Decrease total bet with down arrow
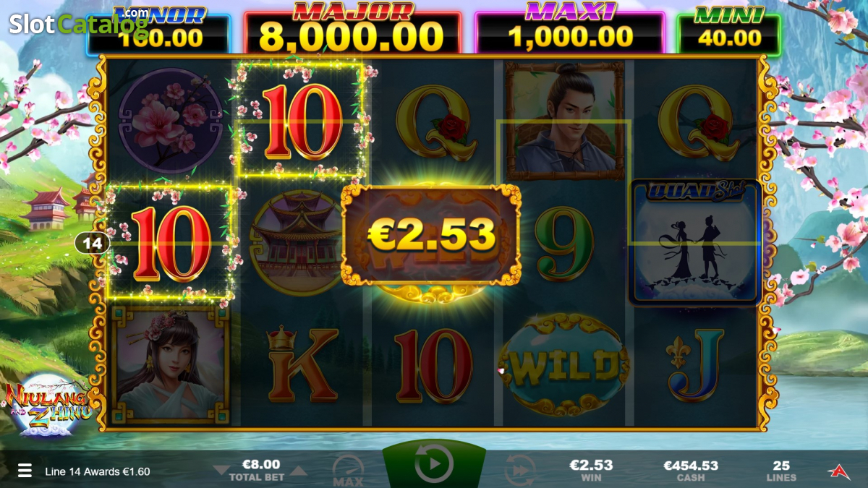 click(221, 471)
